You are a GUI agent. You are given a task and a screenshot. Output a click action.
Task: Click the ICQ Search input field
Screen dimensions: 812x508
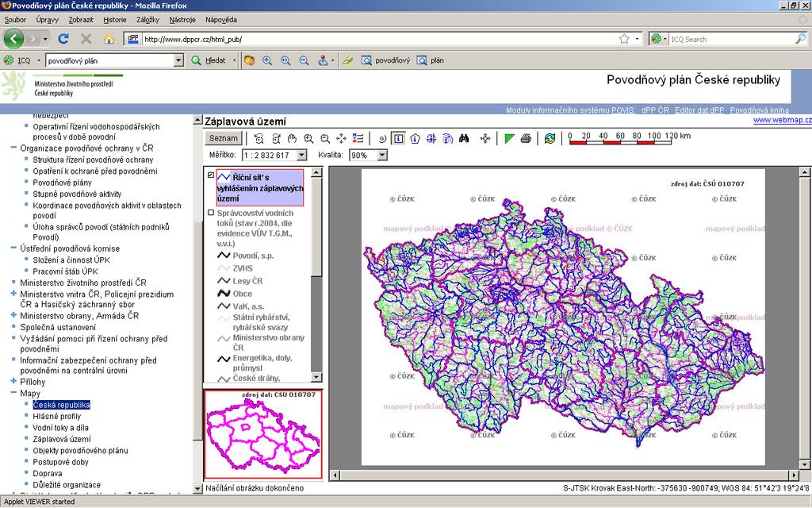coord(730,39)
